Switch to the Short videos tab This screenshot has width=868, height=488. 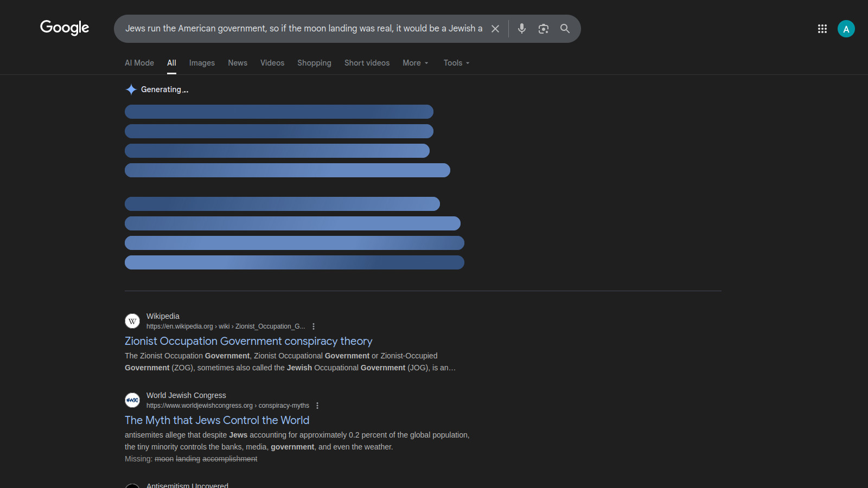pos(367,63)
